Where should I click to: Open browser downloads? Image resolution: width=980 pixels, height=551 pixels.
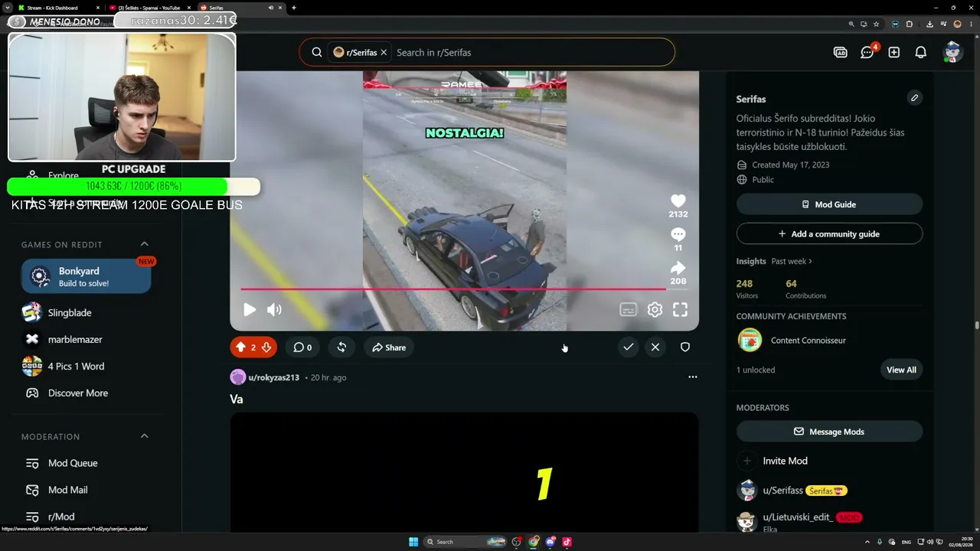point(929,24)
